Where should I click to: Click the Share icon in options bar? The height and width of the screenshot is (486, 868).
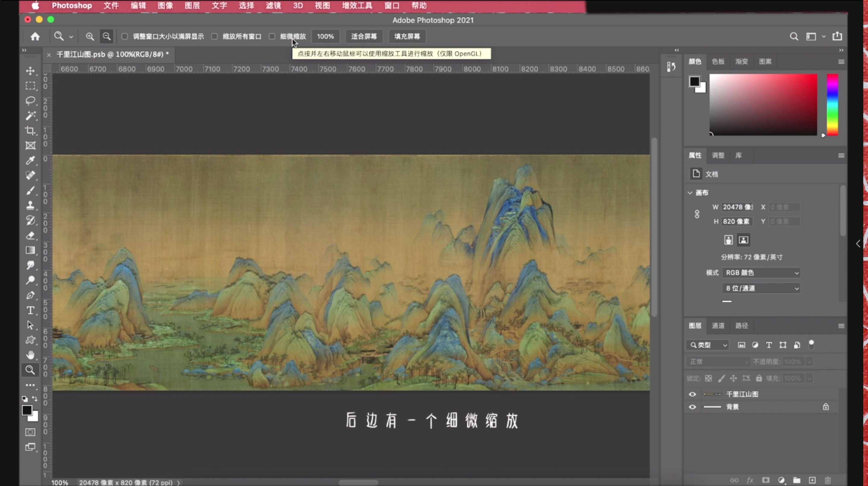pyautogui.click(x=837, y=36)
